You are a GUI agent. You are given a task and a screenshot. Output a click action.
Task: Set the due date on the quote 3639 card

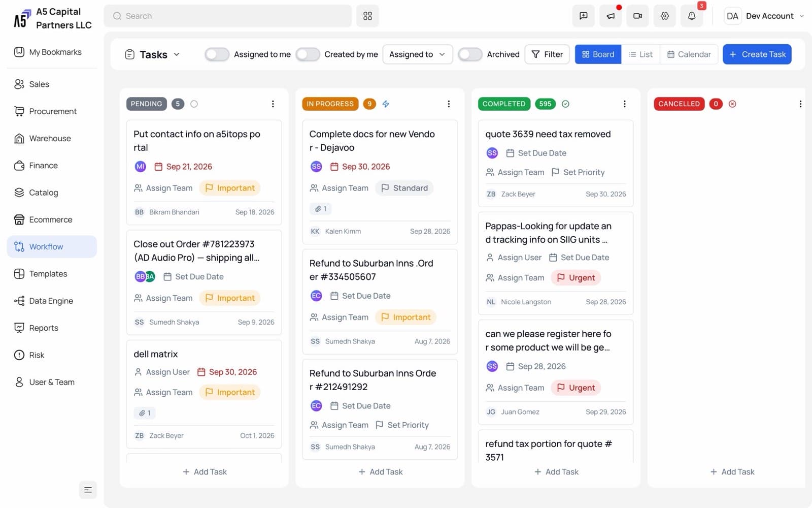point(536,153)
